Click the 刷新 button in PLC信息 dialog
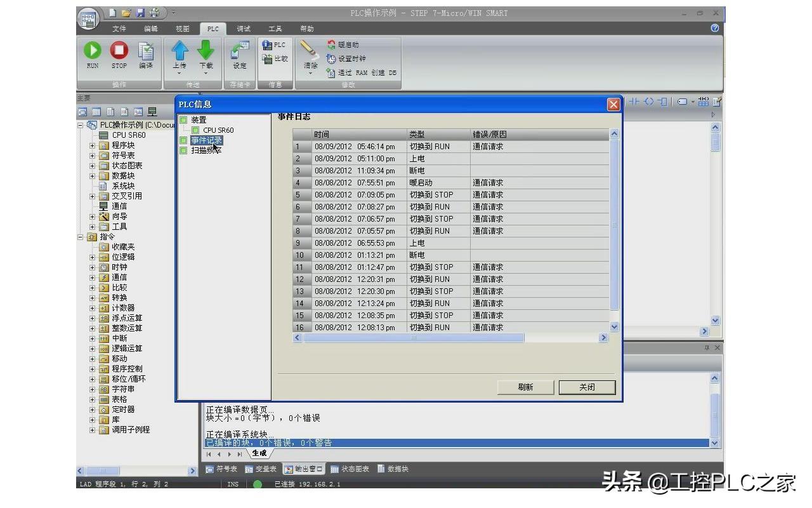Screen dimensions: 812x508 click(525, 387)
